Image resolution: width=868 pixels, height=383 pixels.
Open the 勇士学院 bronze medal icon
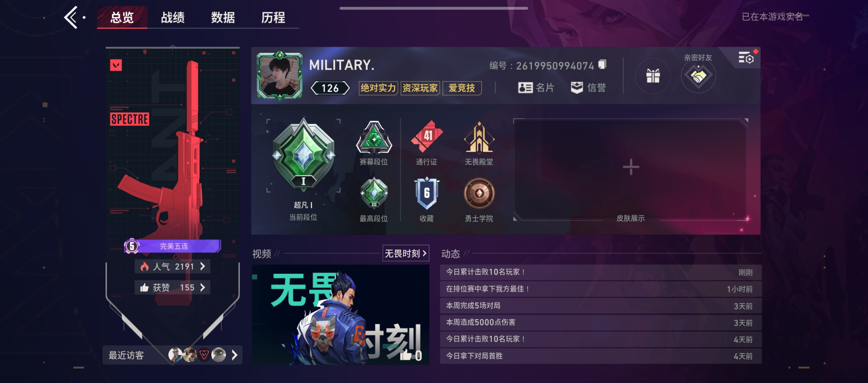click(x=479, y=193)
